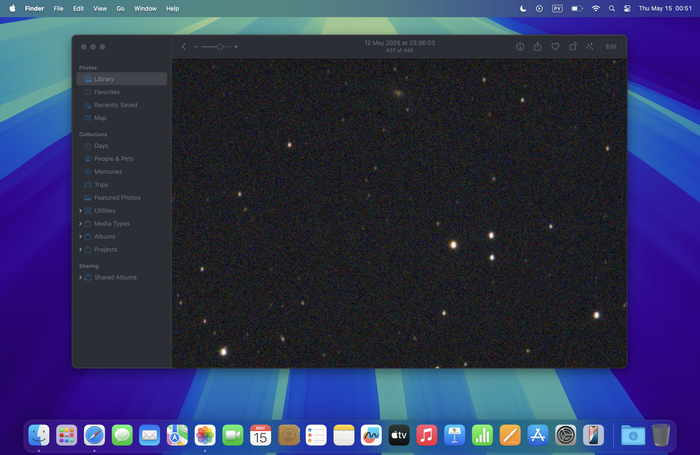
Task: Expand the Media Types section
Action: point(80,224)
